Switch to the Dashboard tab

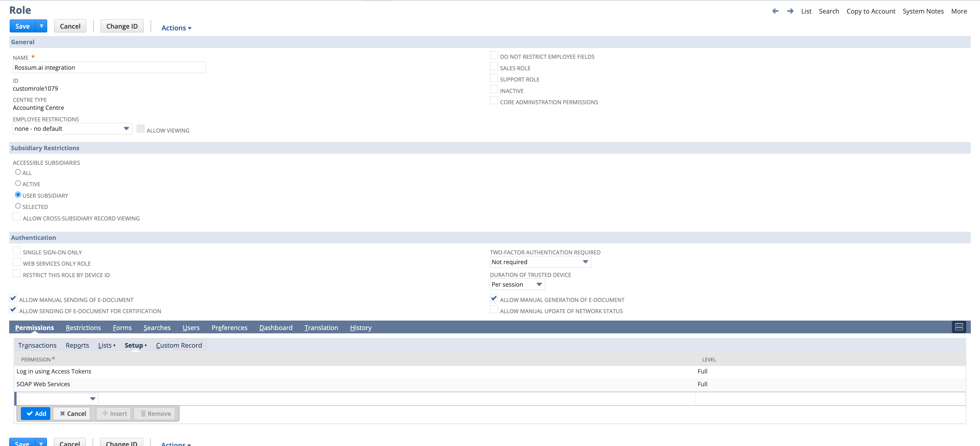(276, 327)
